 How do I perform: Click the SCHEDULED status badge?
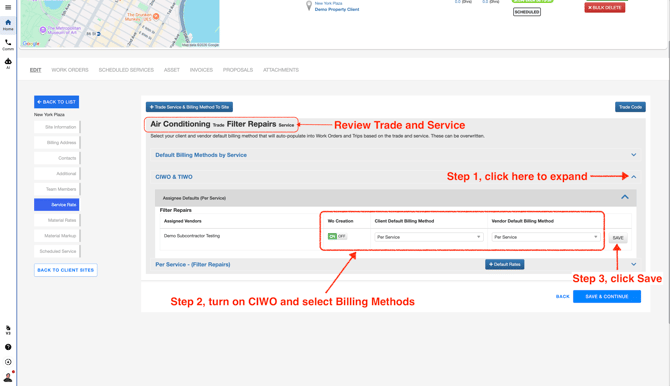point(527,12)
